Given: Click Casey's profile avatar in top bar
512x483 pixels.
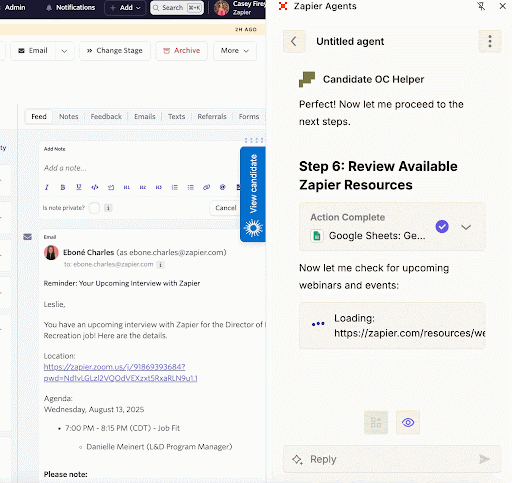Looking at the screenshot, I should [x=222, y=8].
